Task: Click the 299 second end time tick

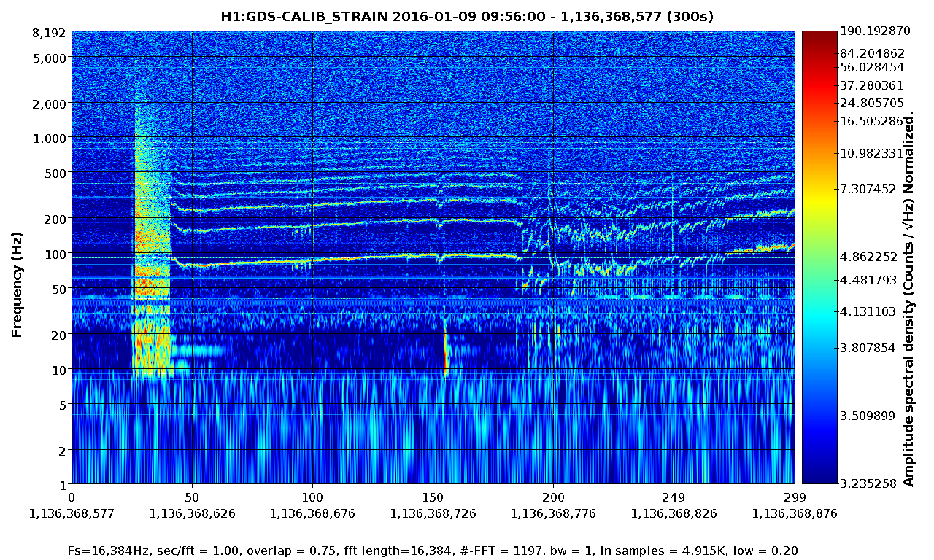Action: coord(795,497)
